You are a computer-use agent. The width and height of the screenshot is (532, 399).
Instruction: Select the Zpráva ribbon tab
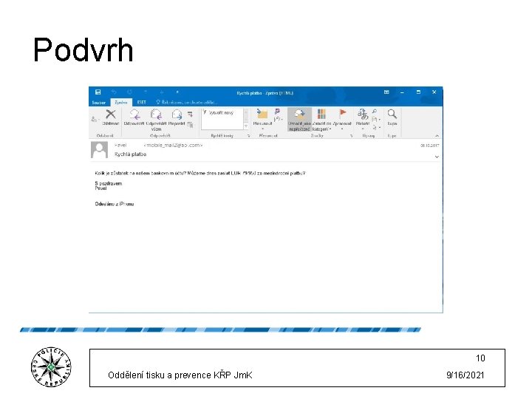[121, 102]
